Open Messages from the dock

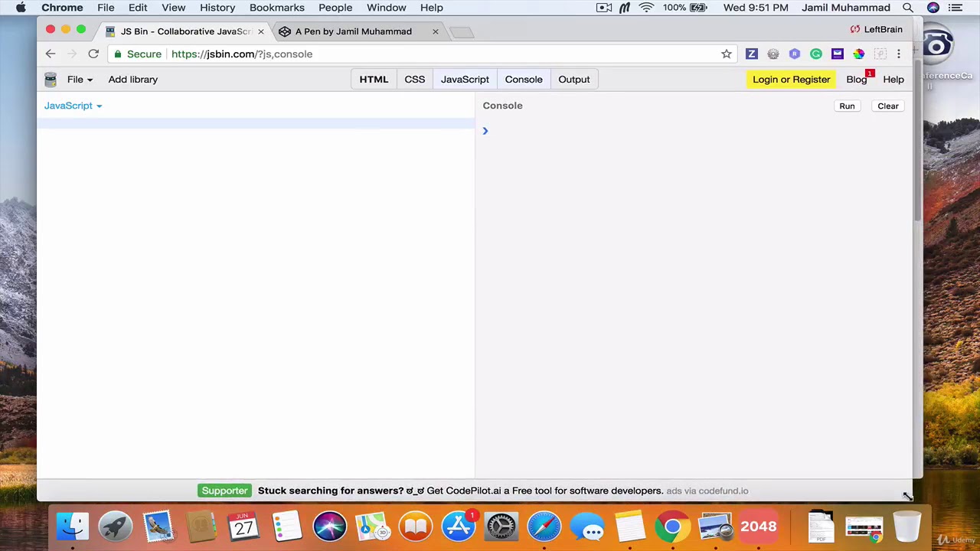(x=587, y=527)
